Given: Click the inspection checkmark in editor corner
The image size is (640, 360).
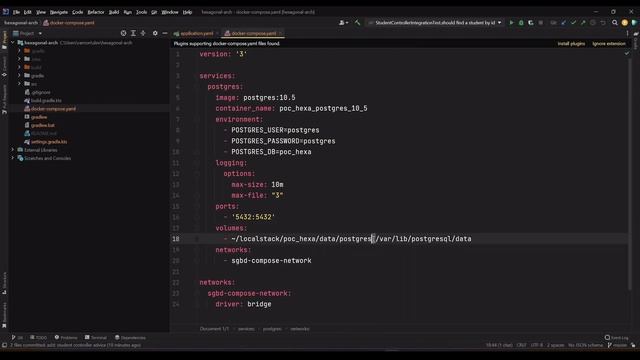Looking at the screenshot, I should point(627,53).
